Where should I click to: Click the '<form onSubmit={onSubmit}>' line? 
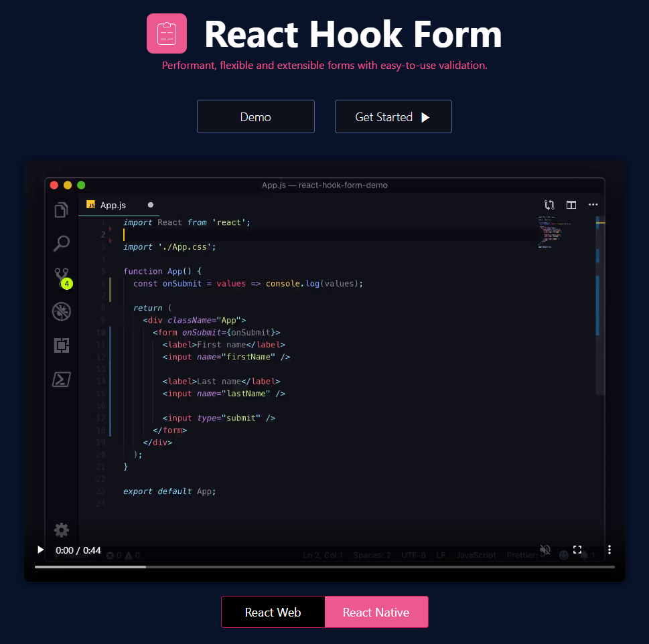pyautogui.click(x=216, y=333)
